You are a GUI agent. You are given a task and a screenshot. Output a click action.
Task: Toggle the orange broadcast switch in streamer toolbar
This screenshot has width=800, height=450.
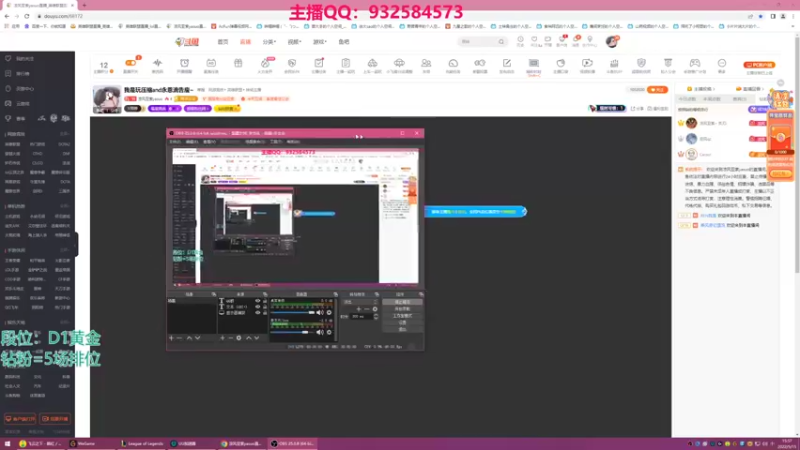pyautogui.click(x=131, y=63)
